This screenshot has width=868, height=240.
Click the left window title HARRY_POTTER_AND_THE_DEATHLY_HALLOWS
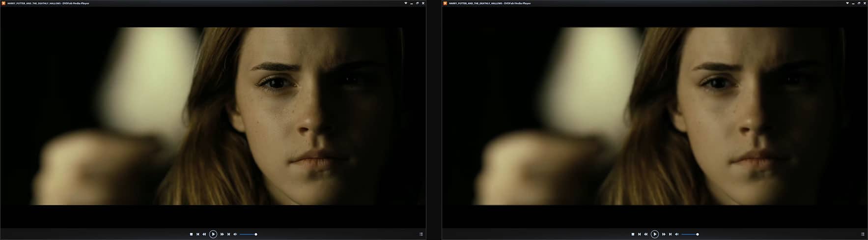(34, 3)
